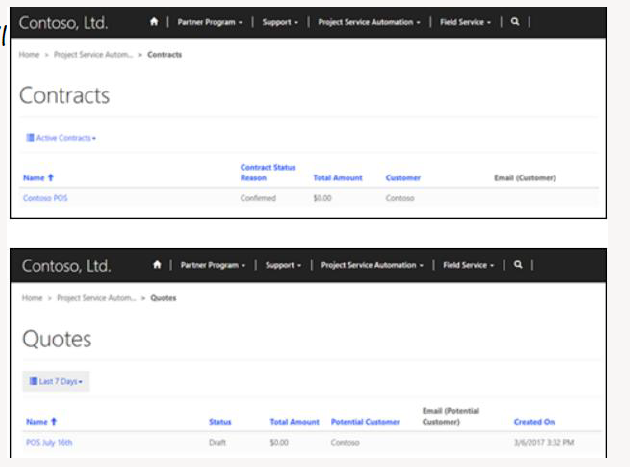The image size is (630, 467).
Task: Sort quotes by Total Amount column
Action: pyautogui.click(x=295, y=422)
